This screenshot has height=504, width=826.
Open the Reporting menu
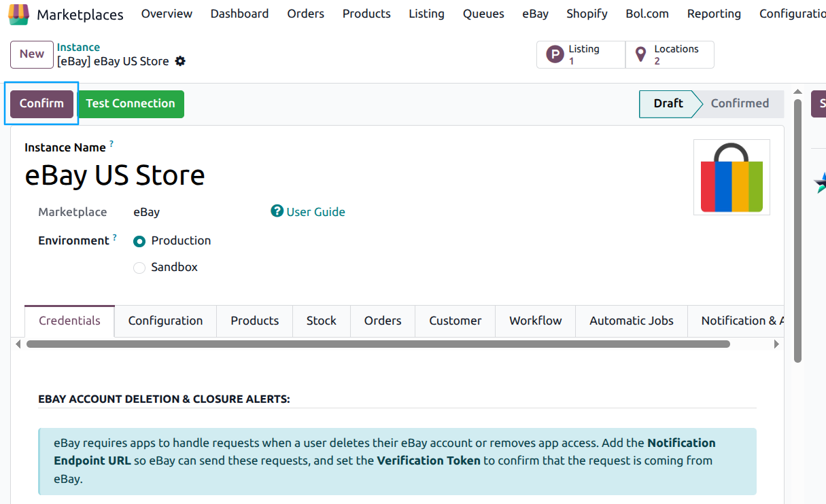pyautogui.click(x=714, y=14)
